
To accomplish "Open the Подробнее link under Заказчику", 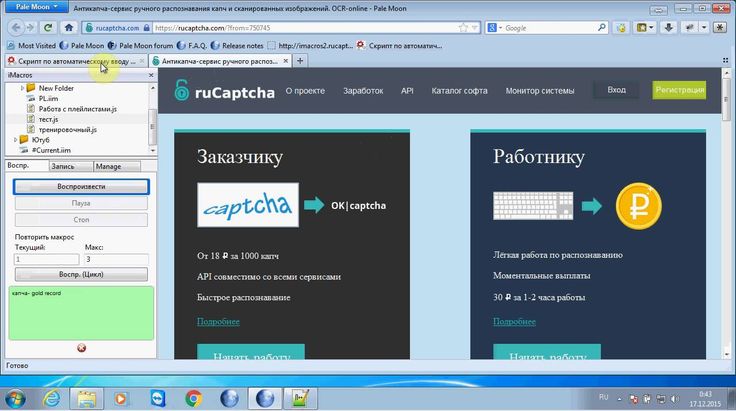I will [217, 321].
